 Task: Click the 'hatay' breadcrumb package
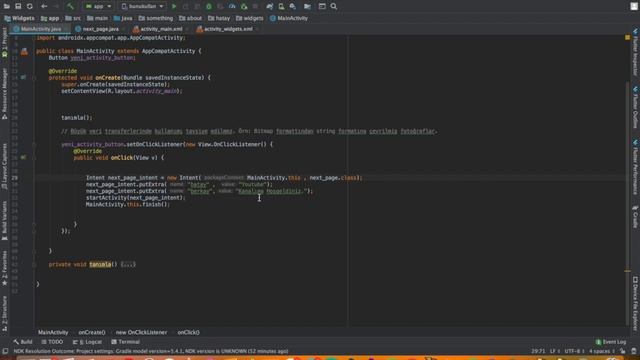(219, 18)
